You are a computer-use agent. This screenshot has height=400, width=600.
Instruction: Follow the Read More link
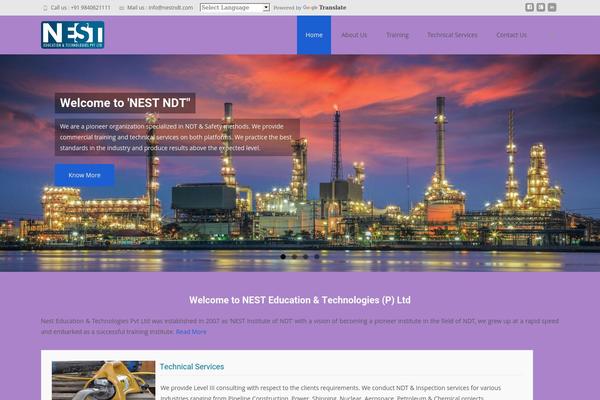click(x=191, y=332)
